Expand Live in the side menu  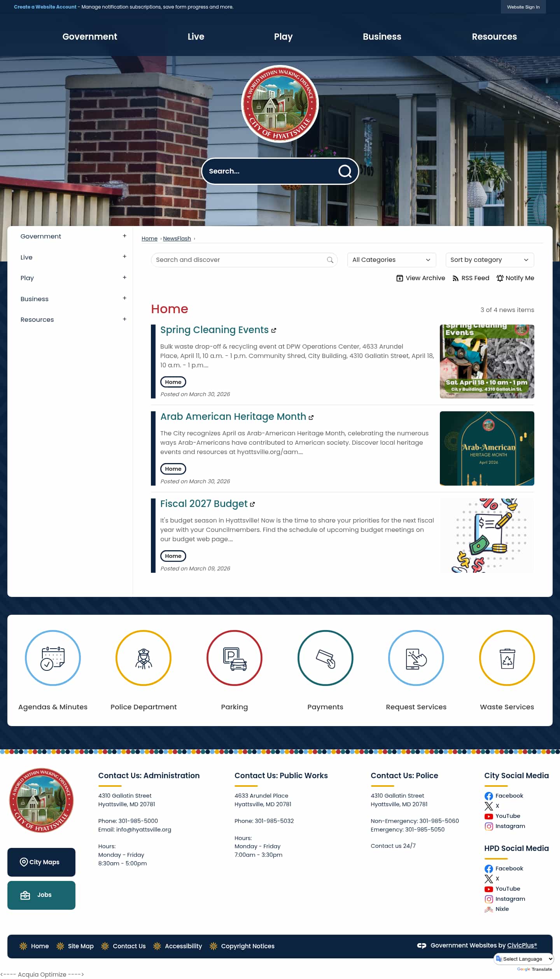pyautogui.click(x=124, y=256)
